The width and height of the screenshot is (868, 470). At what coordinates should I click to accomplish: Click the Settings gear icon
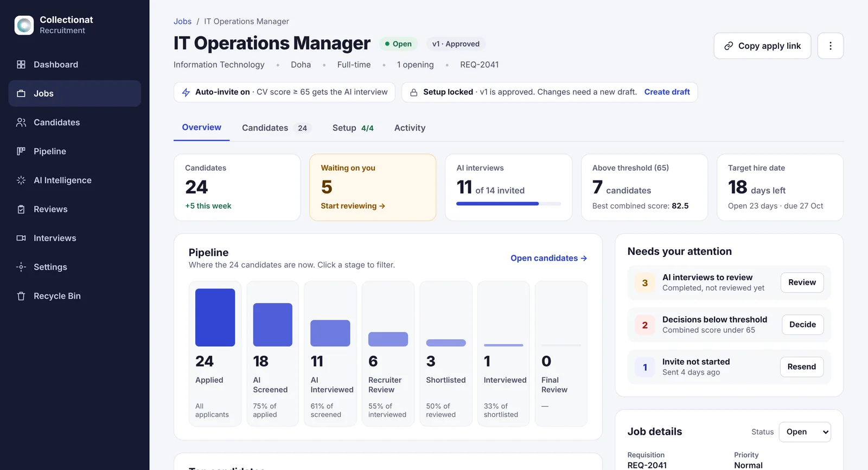coord(21,267)
